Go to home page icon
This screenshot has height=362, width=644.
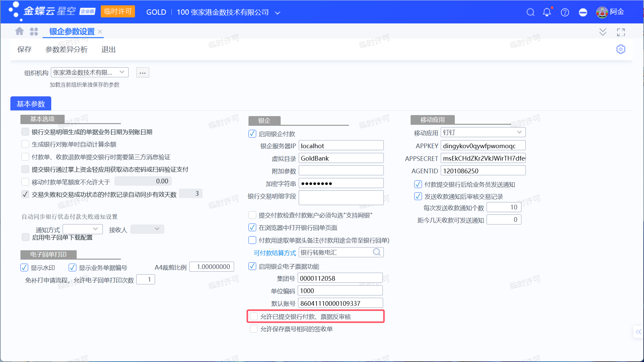click(19, 31)
